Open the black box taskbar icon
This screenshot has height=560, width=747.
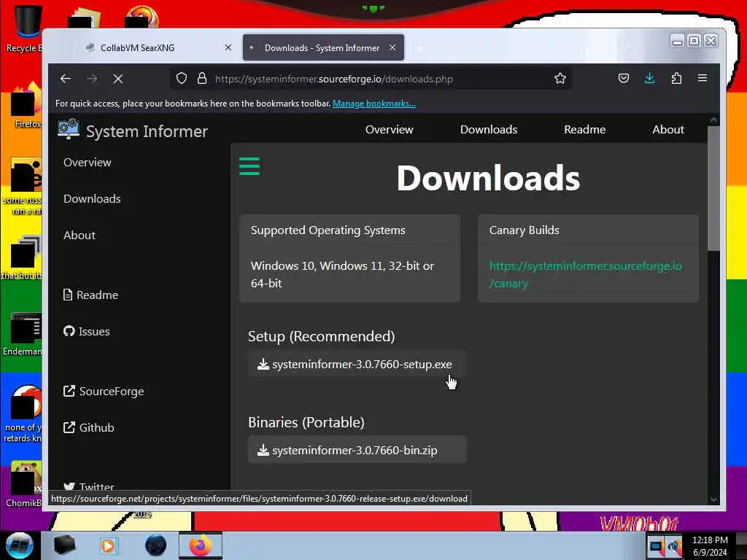coord(64,545)
